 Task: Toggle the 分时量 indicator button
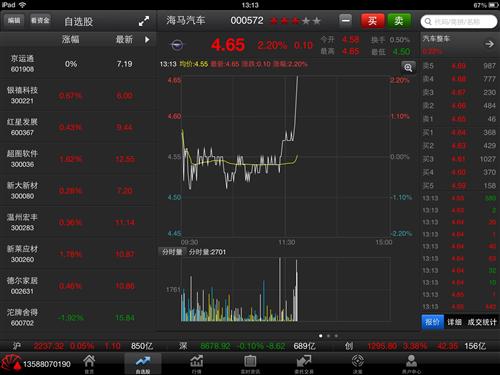pyautogui.click(x=172, y=252)
